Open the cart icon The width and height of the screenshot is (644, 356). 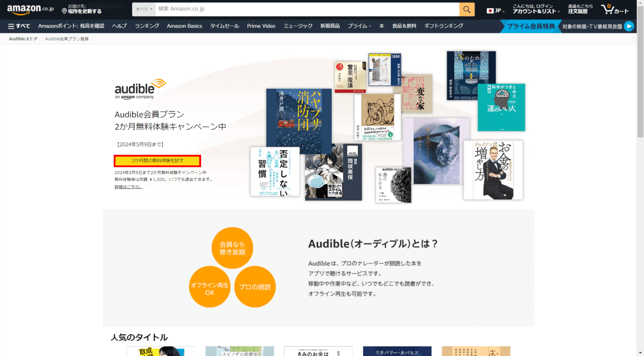[615, 9]
